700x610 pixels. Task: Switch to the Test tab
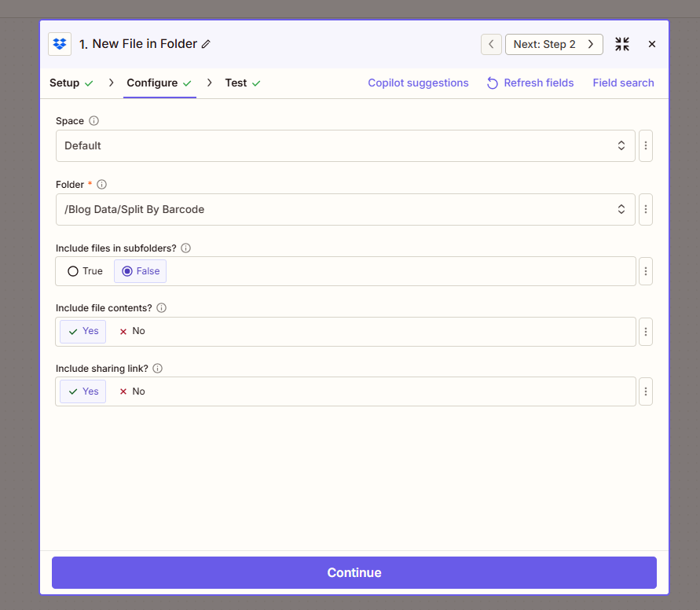[236, 83]
